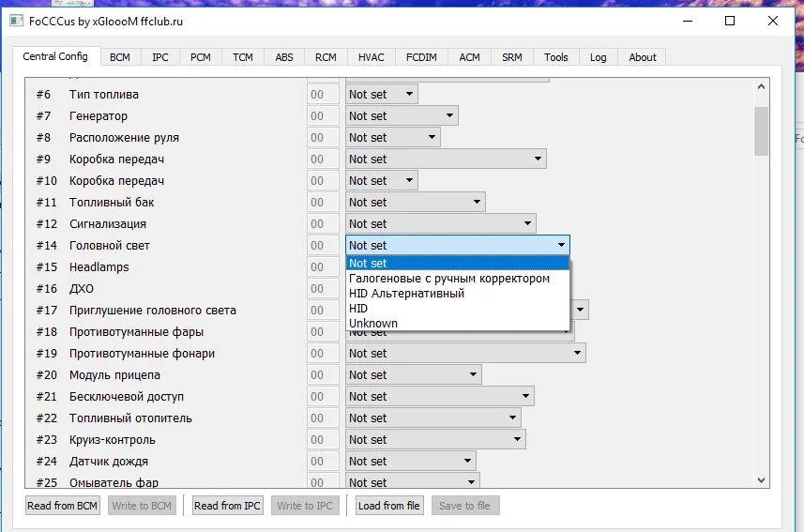804x532 pixels.
Task: Switch to the RCM tab
Action: pos(326,57)
